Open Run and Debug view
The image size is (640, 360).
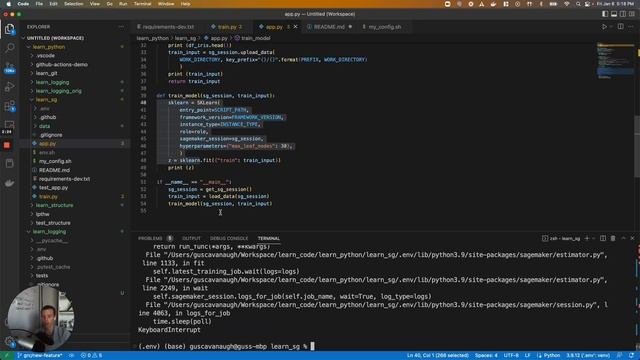pos(9,87)
